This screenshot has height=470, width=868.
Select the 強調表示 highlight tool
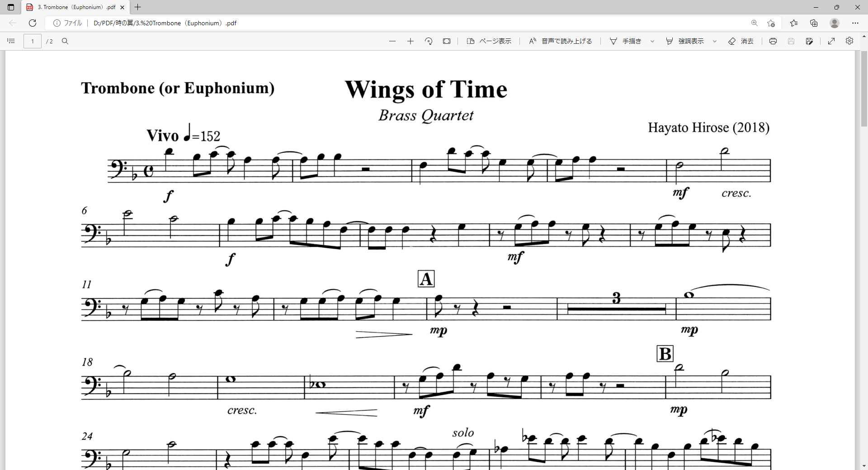pos(685,41)
